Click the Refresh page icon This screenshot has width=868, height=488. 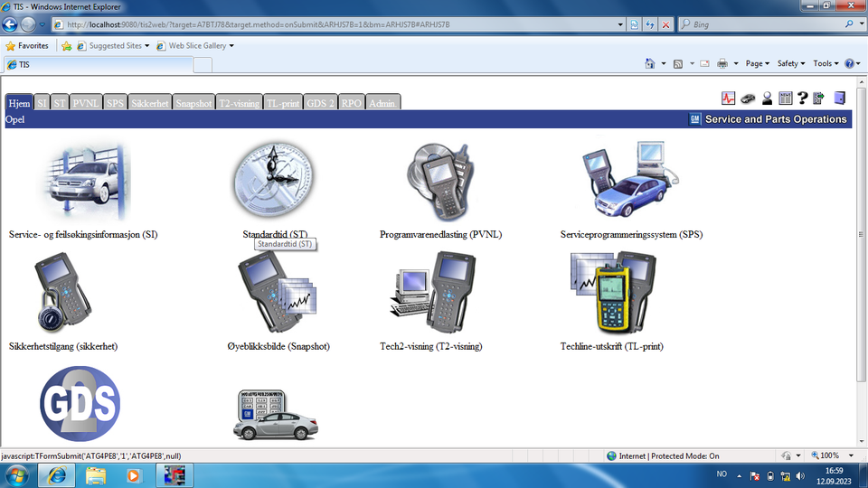click(650, 24)
